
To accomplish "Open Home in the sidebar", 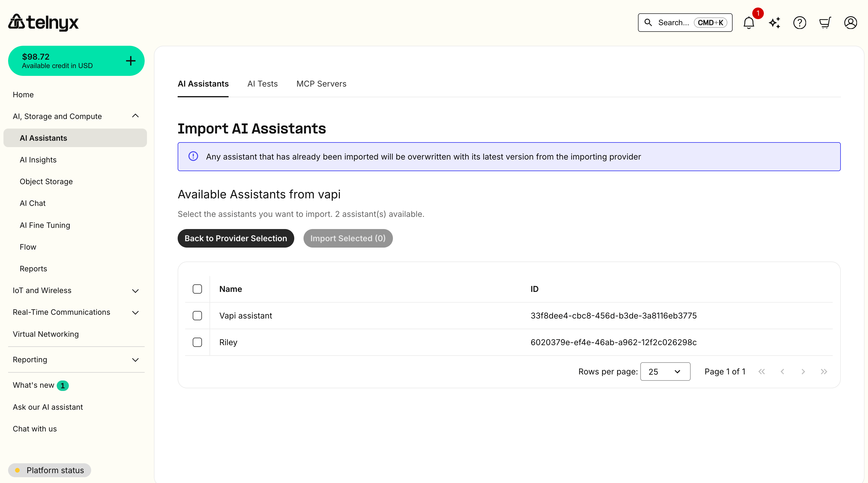I will [23, 94].
